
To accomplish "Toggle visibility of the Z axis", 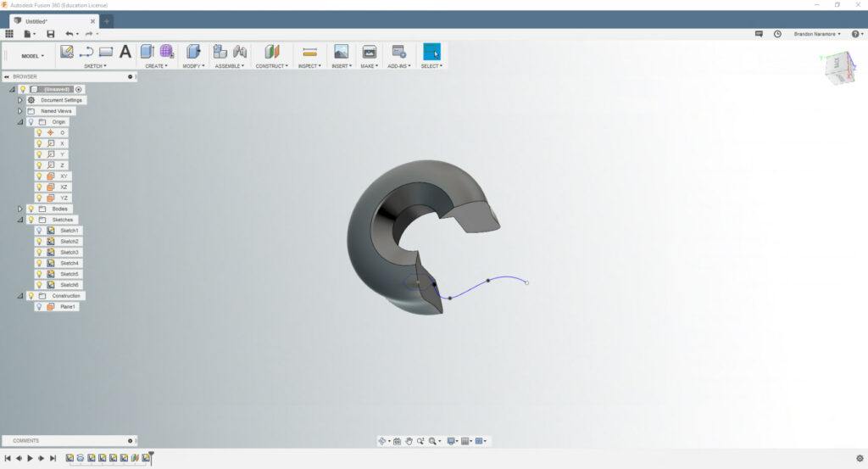I will [39, 165].
